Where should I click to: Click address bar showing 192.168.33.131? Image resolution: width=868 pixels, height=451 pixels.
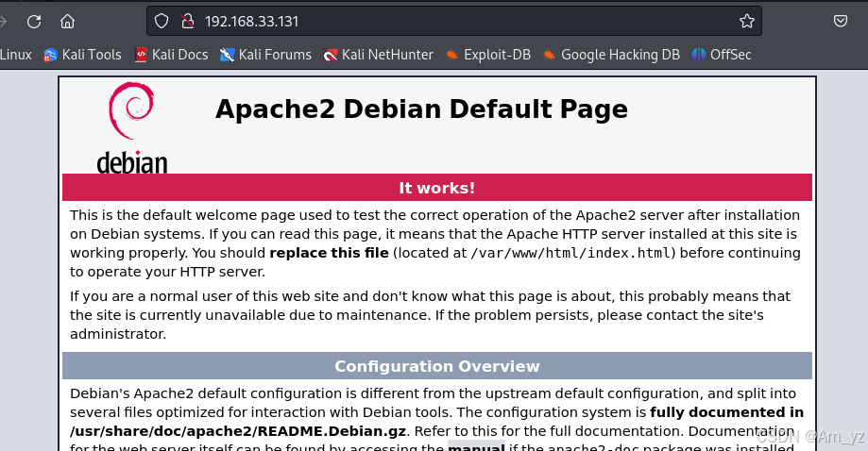point(454,21)
